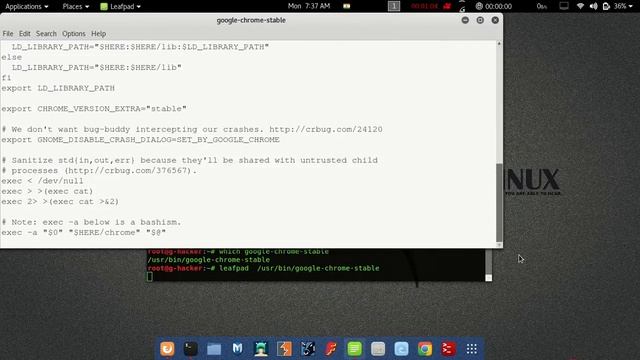Click scroll-up arrow in Leafpad
Screen dimensions: 640x360
point(499,43)
